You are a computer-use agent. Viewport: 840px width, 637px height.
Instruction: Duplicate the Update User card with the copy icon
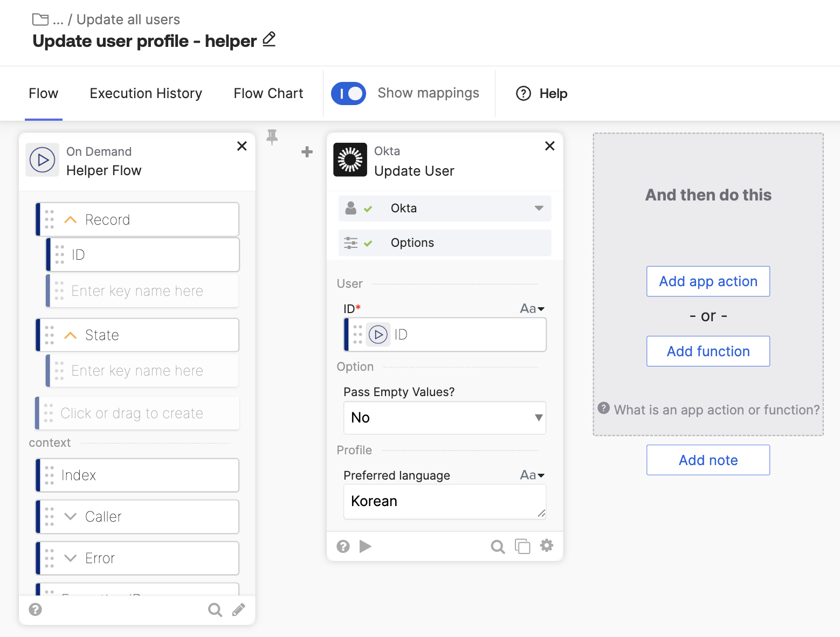click(x=522, y=546)
